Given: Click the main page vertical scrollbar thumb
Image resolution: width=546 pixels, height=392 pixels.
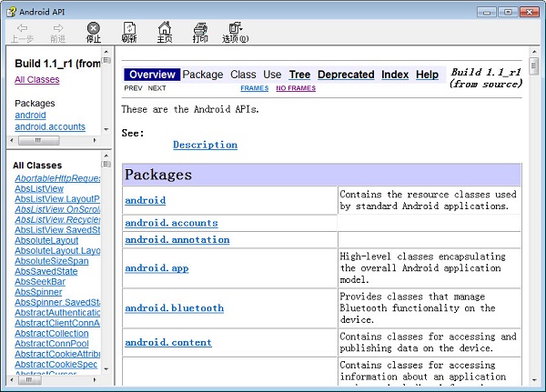Looking at the screenshot, I should coord(533,66).
